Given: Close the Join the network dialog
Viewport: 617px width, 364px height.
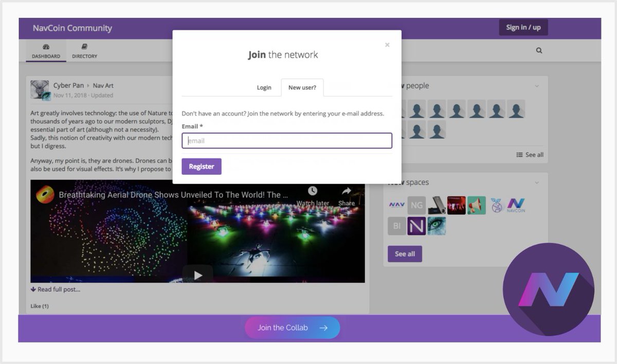Looking at the screenshot, I should 387,45.
